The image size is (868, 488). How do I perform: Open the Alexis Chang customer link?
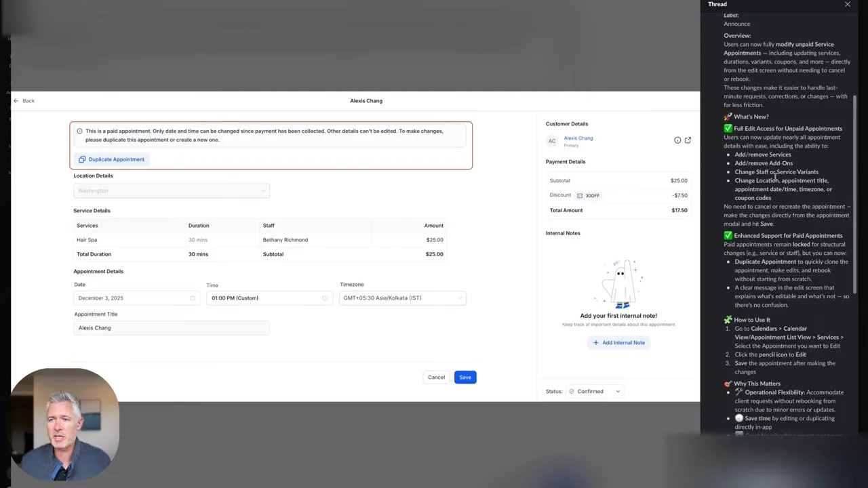(578, 138)
